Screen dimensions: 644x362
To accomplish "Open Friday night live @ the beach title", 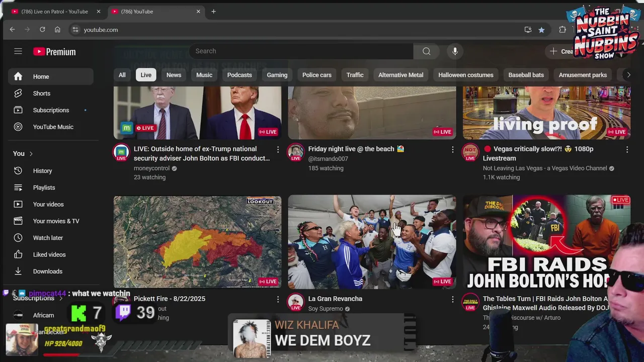I will pos(356,149).
